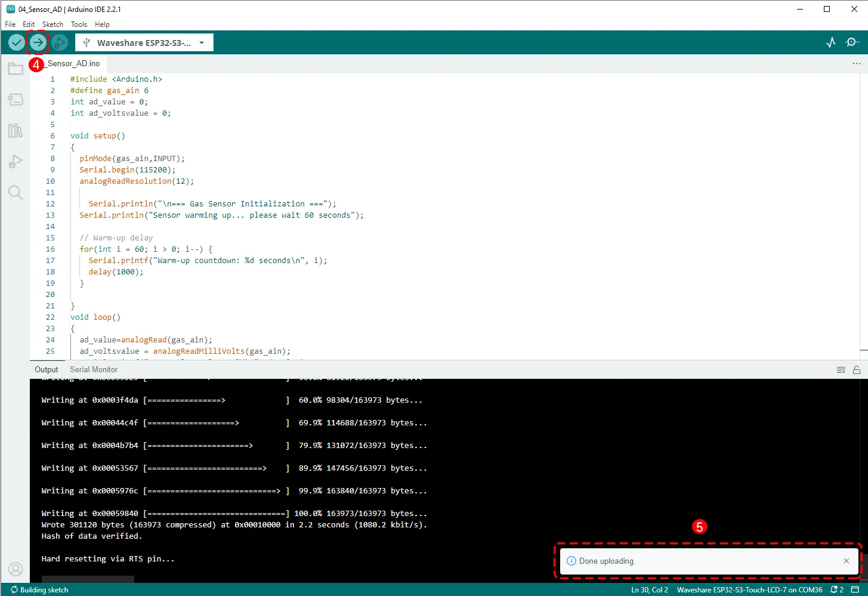Toggle the output word wrap icon
Screen dimensions: 868x596
[x=841, y=370]
